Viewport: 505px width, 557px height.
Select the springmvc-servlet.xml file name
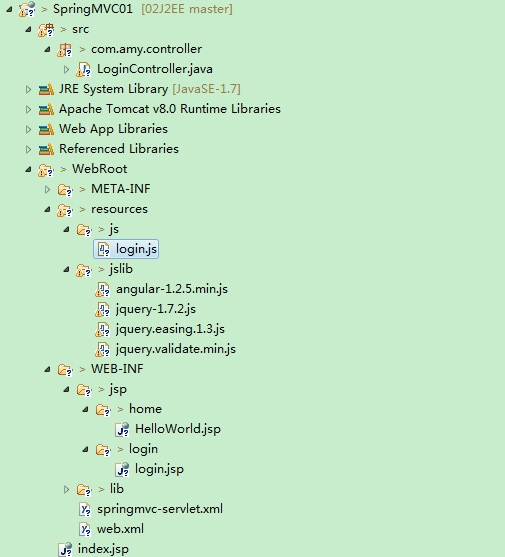pos(160,509)
